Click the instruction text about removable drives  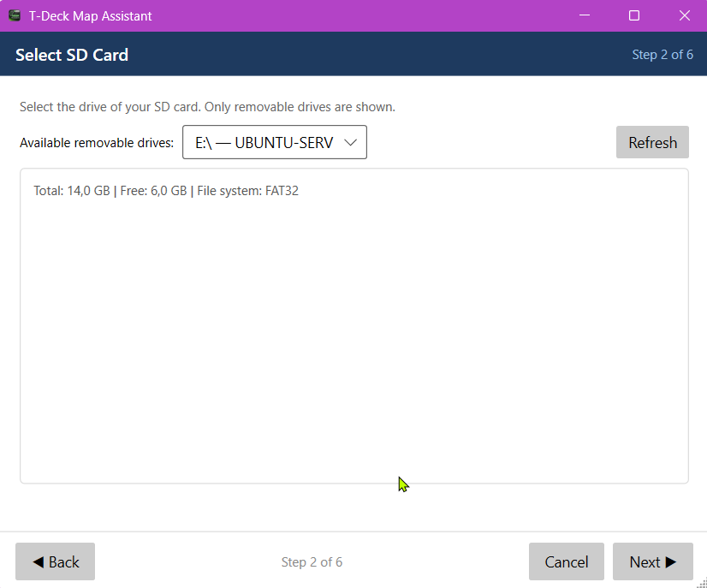pyautogui.click(x=207, y=107)
